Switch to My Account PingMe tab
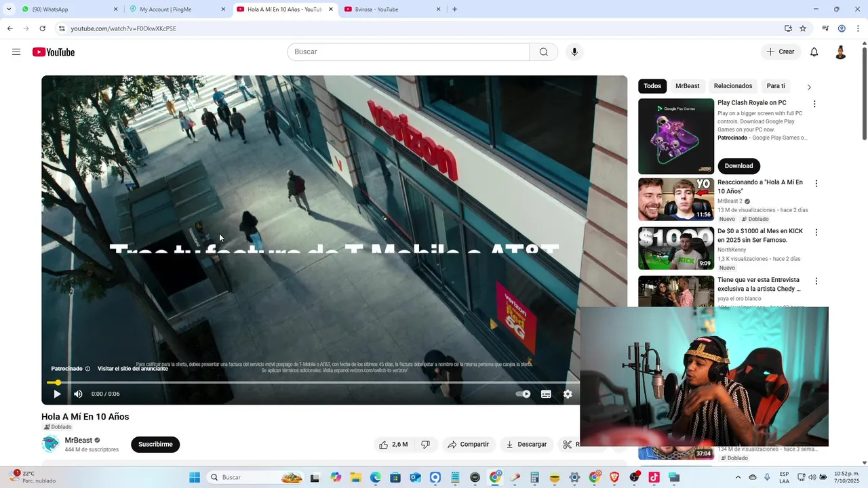This screenshot has width=868, height=488. click(178, 9)
